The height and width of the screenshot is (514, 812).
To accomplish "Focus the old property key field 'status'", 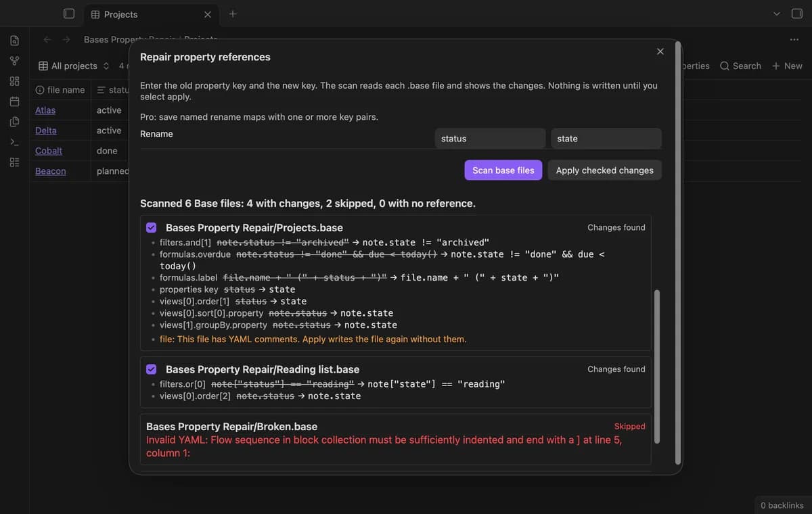I will (490, 139).
